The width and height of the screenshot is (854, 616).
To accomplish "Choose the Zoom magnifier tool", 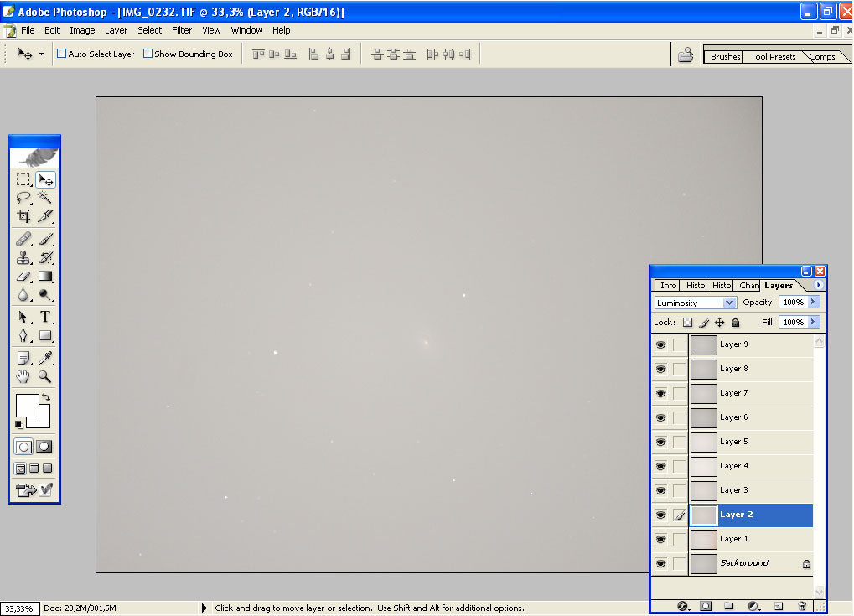I will tap(45, 376).
